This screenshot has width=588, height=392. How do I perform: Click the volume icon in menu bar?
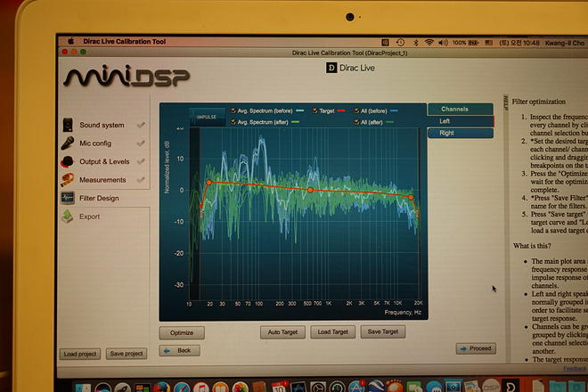pos(443,43)
